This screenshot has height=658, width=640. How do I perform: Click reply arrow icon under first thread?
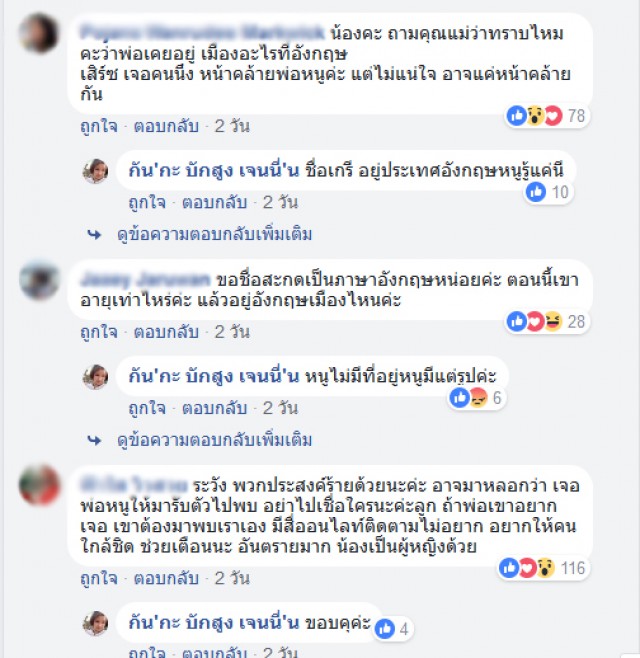pyautogui.click(x=94, y=235)
